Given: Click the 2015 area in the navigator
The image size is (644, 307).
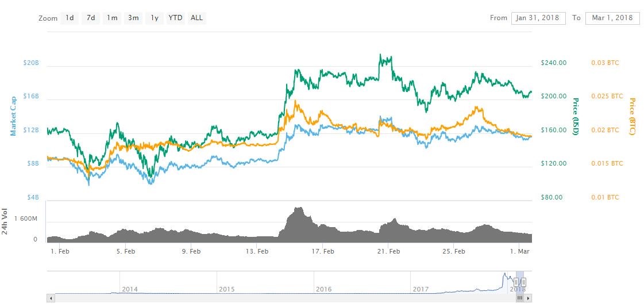Looking at the screenshot, I should [227, 289].
